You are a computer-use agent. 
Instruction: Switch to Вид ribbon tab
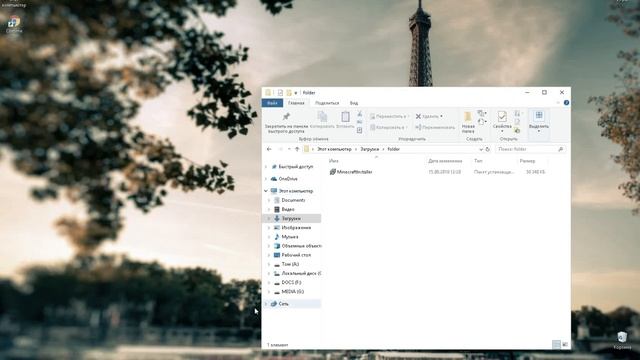354,103
